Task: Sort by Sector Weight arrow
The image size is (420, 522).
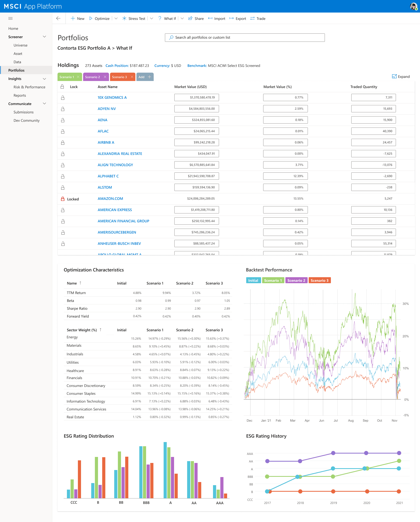Action: [101, 330]
